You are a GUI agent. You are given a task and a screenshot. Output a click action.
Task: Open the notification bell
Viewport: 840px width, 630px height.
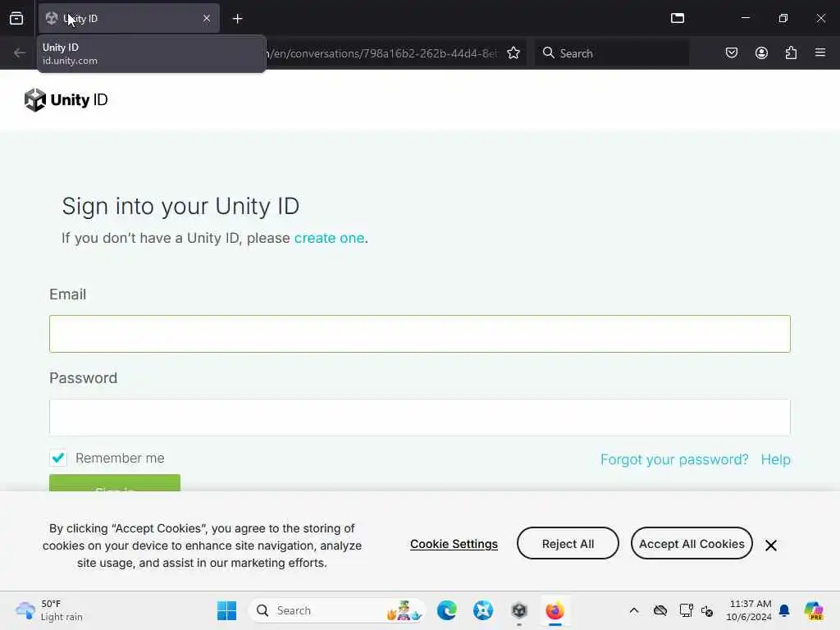(784, 610)
